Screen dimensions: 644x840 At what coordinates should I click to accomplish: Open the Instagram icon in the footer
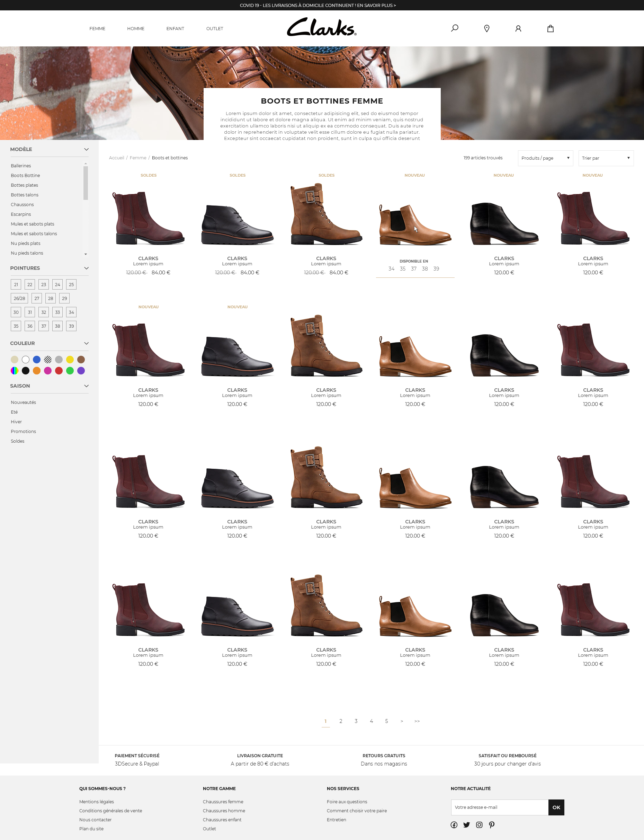click(479, 825)
